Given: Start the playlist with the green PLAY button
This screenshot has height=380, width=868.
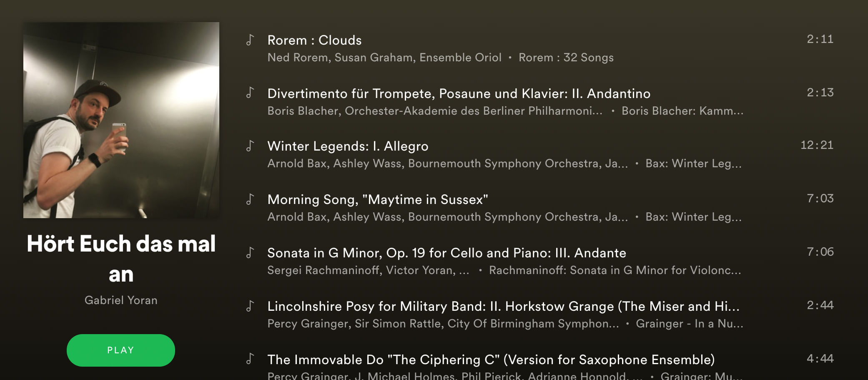Looking at the screenshot, I should 121,350.
